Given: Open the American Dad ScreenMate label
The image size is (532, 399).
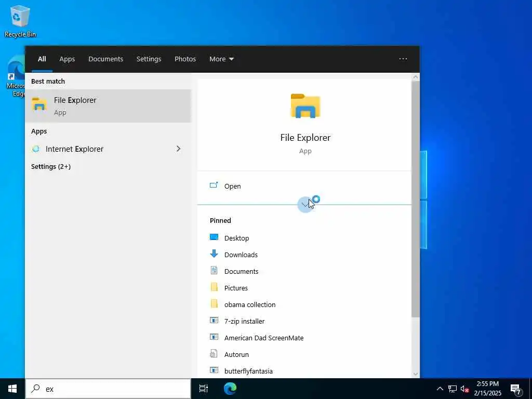Looking at the screenshot, I should 263,338.
